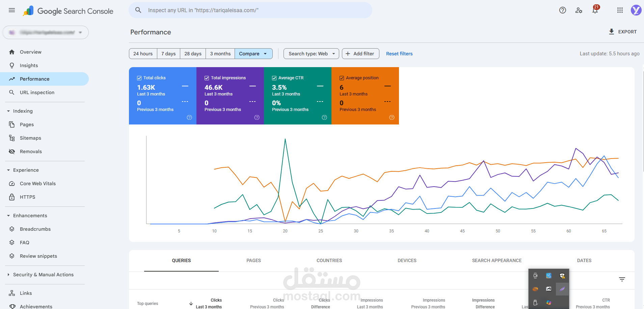Open users and settings icon

(579, 10)
